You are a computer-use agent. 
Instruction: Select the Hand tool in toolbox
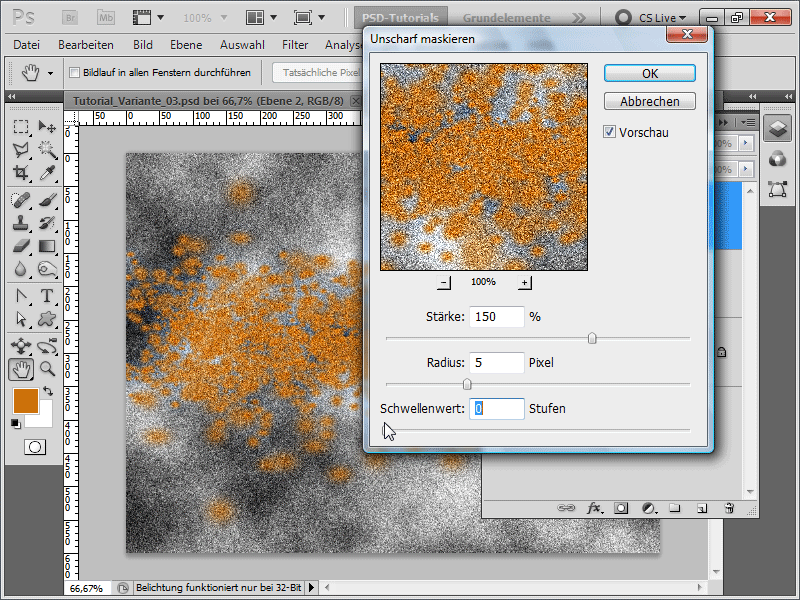21,369
